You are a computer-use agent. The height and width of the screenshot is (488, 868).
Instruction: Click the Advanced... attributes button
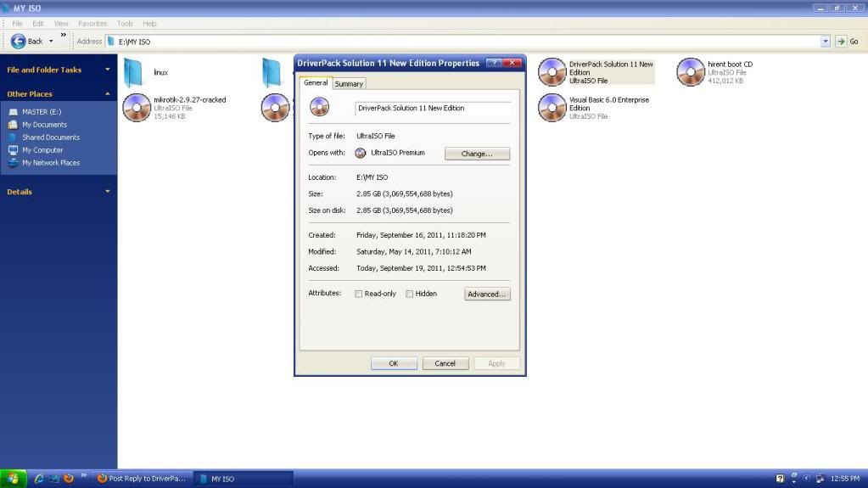coord(487,294)
